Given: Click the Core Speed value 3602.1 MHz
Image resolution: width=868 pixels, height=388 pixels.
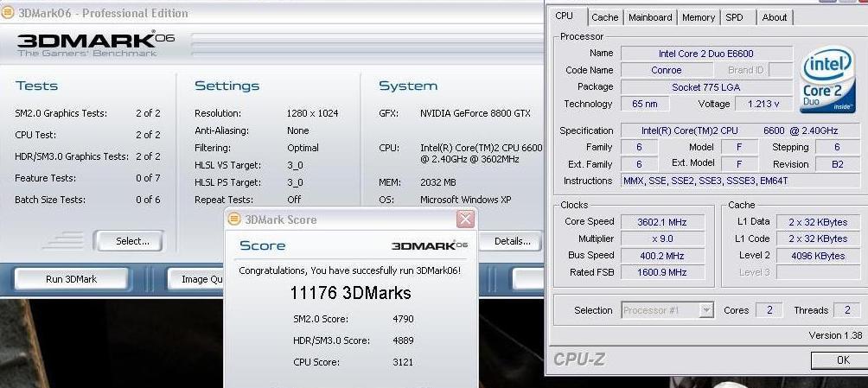Looking at the screenshot, I should (662, 222).
